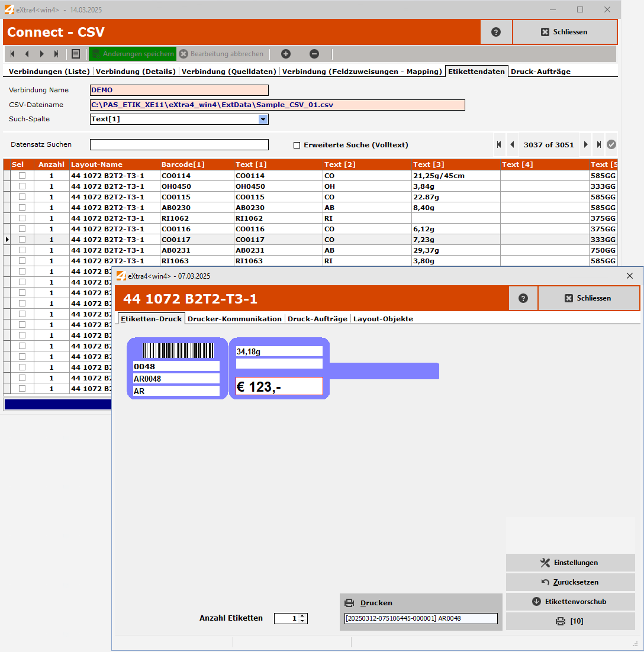The width and height of the screenshot is (644, 652).
Task: Click the printer [10] button in label dialog
Action: click(570, 621)
